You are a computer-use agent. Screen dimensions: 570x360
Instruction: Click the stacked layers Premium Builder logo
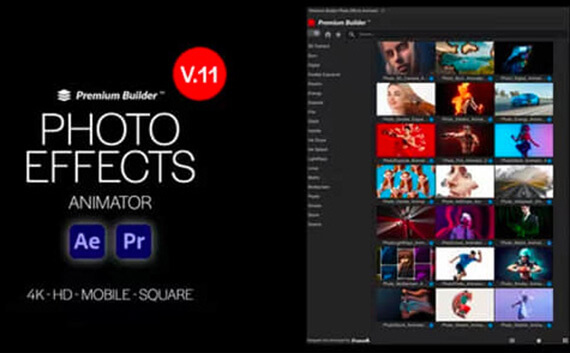(64, 95)
